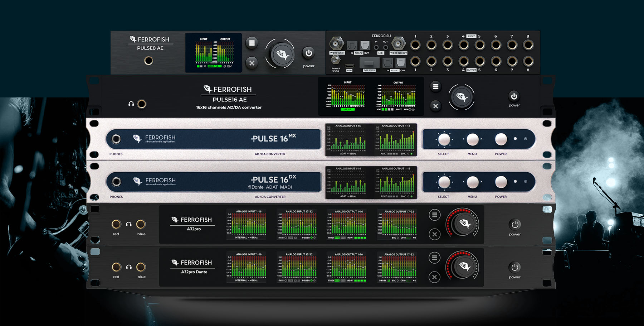Image resolution: width=644 pixels, height=326 pixels.
Task: Toggle the Pulse8 AE power button
Action: (308, 53)
